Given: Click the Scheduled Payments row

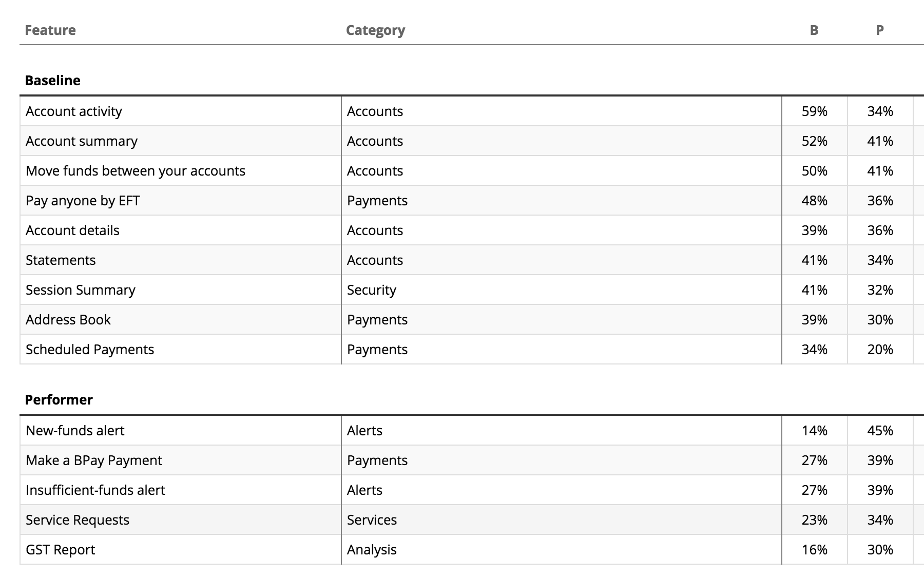Looking at the screenshot, I should 472,350.
